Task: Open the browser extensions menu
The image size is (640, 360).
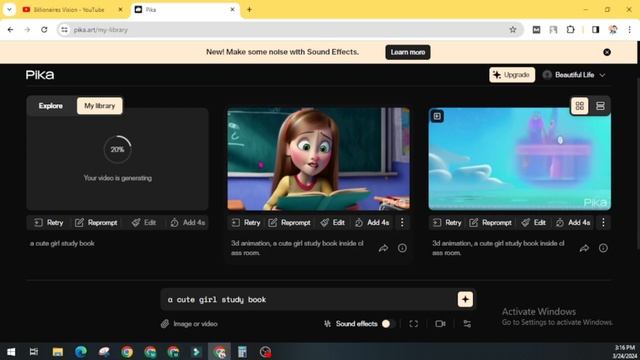Action: click(x=571, y=29)
